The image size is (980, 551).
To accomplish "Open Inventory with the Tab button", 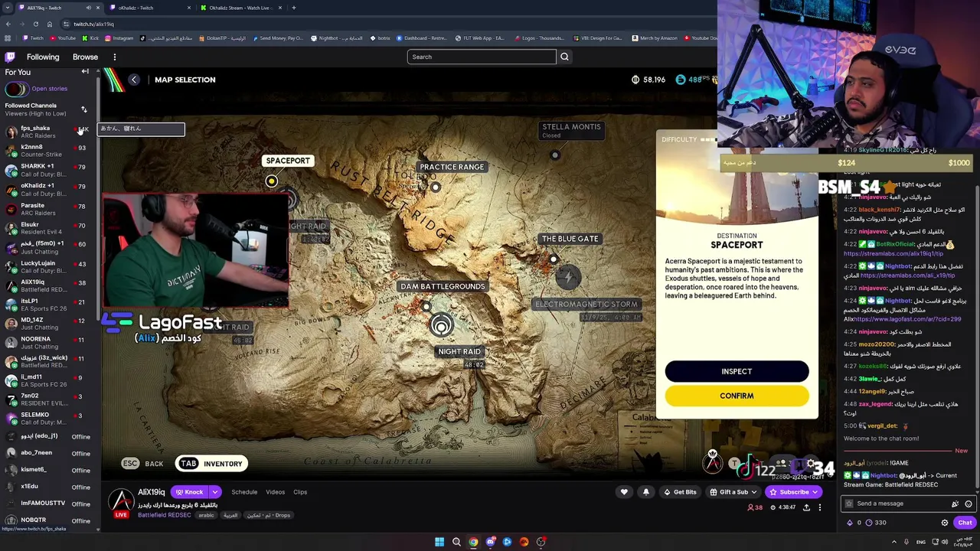I will click(210, 464).
